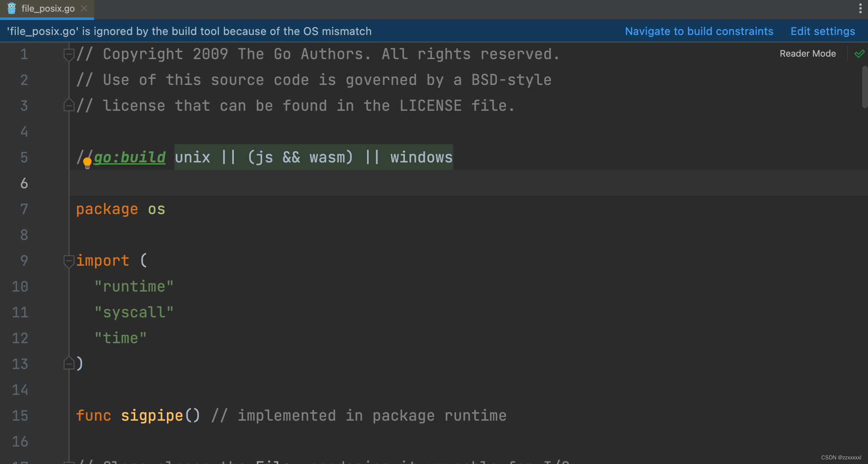The height and width of the screenshot is (464, 868).
Task: Click the vertical scrollbar thumb on editor
Action: point(865,87)
